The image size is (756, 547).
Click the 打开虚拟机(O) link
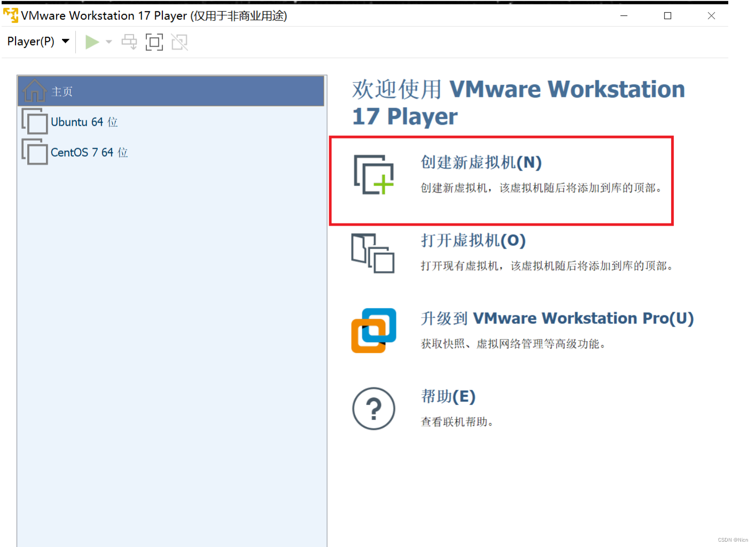tap(472, 241)
